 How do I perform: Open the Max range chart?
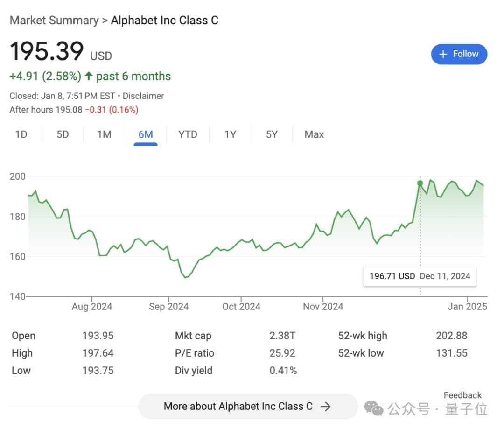tap(314, 134)
